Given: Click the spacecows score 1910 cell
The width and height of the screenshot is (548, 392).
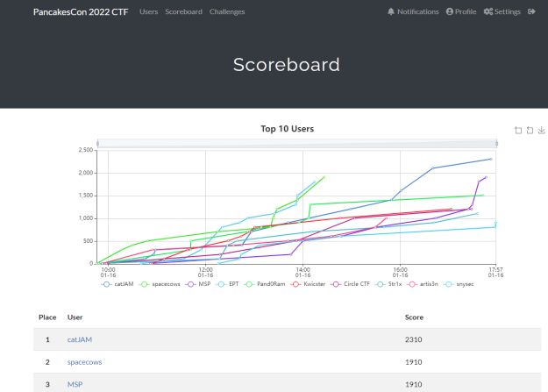Looking at the screenshot, I should click(414, 362).
